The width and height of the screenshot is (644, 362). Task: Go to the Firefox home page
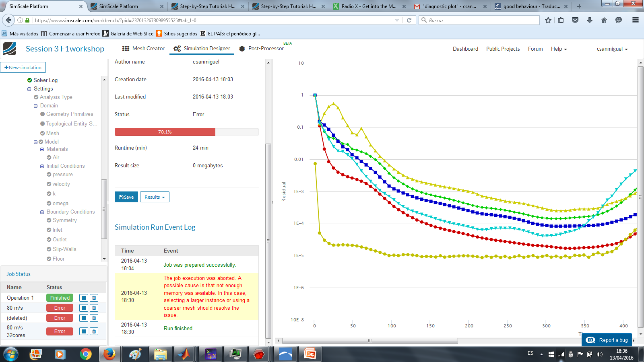(604, 20)
